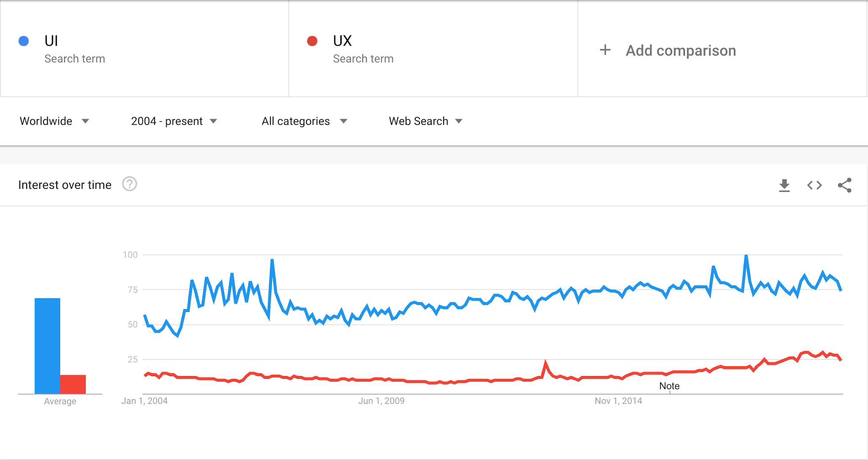Expand the 2004 - present time range
Image resolution: width=868 pixels, height=460 pixels.
coord(174,121)
